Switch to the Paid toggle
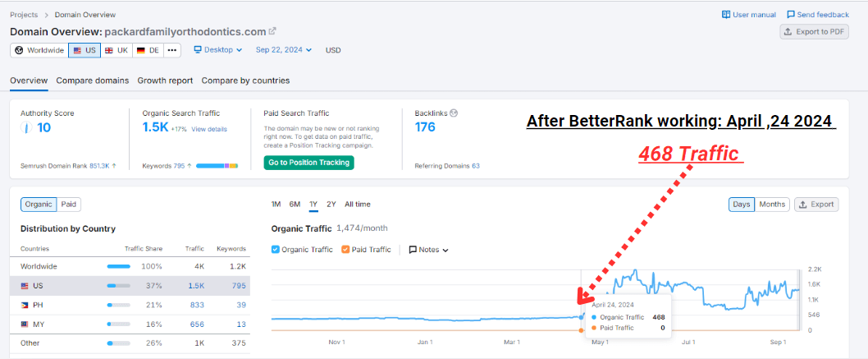 coord(69,205)
